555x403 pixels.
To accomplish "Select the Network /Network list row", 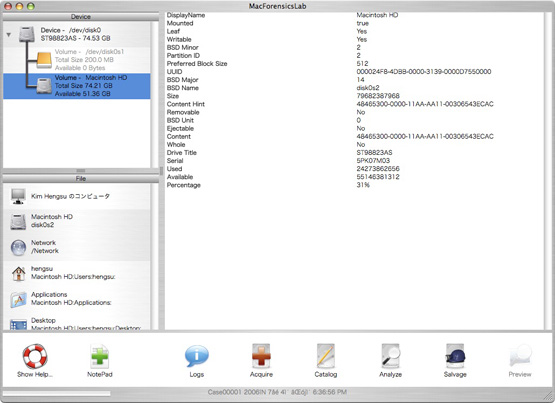I will (76, 247).
